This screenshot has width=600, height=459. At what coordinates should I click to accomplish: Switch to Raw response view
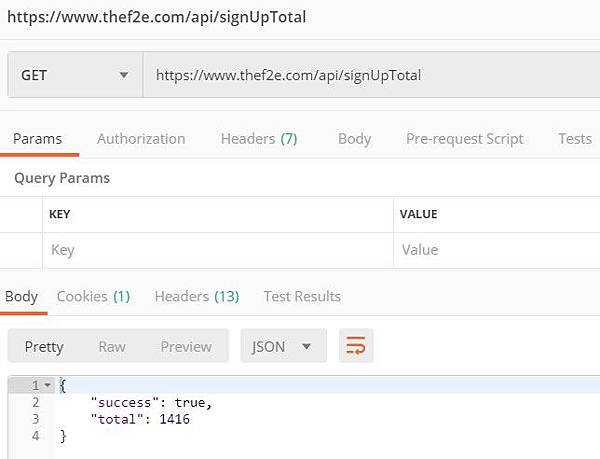click(112, 346)
